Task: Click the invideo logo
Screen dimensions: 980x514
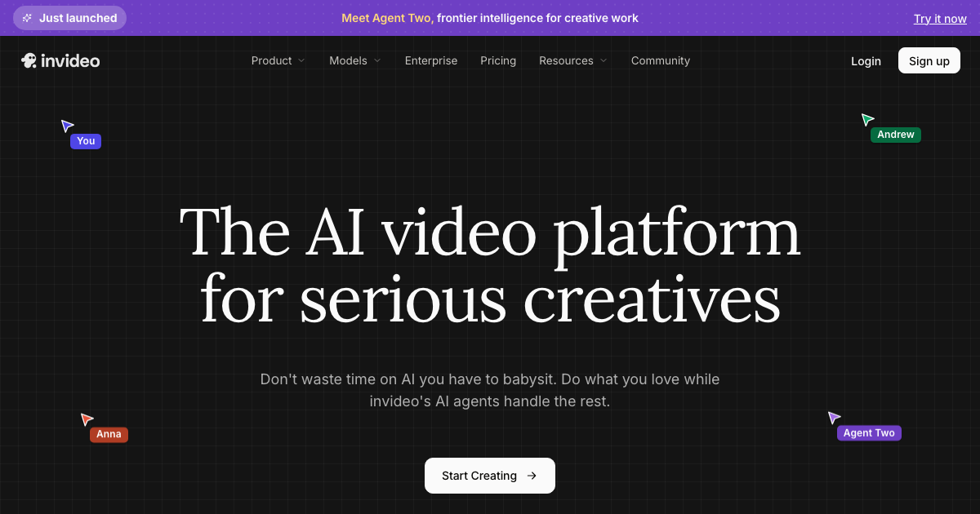Action: [x=60, y=60]
